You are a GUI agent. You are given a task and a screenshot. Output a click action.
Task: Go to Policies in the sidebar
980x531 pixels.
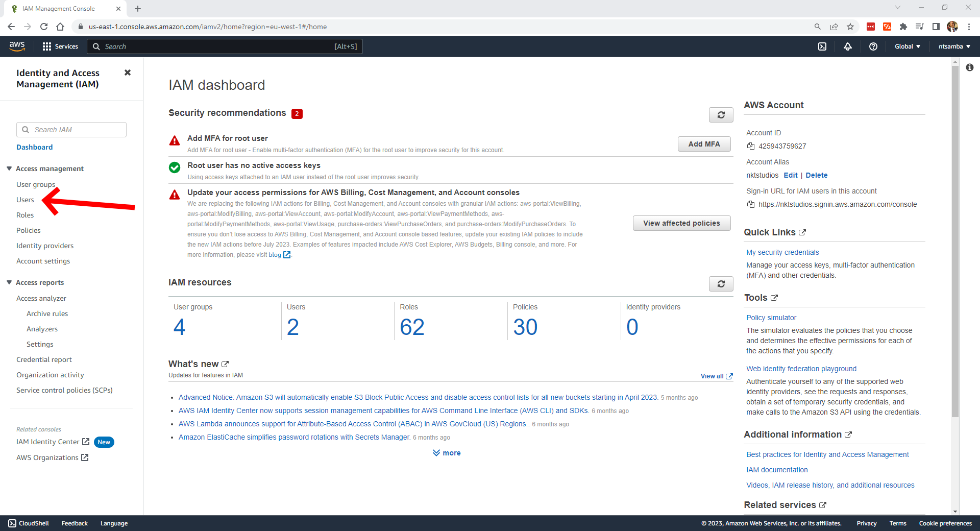coord(28,230)
